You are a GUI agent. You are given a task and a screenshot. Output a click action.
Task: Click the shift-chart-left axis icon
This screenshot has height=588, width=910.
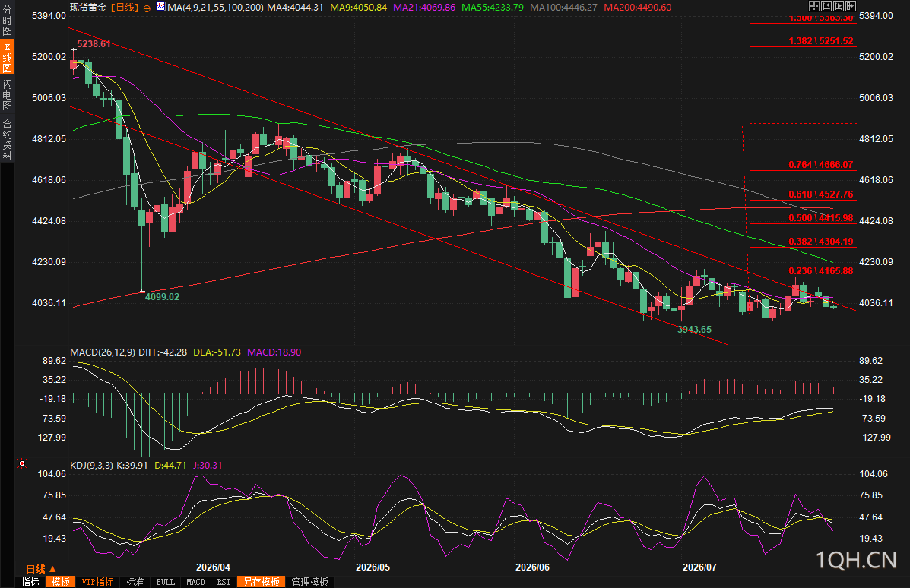826,6
